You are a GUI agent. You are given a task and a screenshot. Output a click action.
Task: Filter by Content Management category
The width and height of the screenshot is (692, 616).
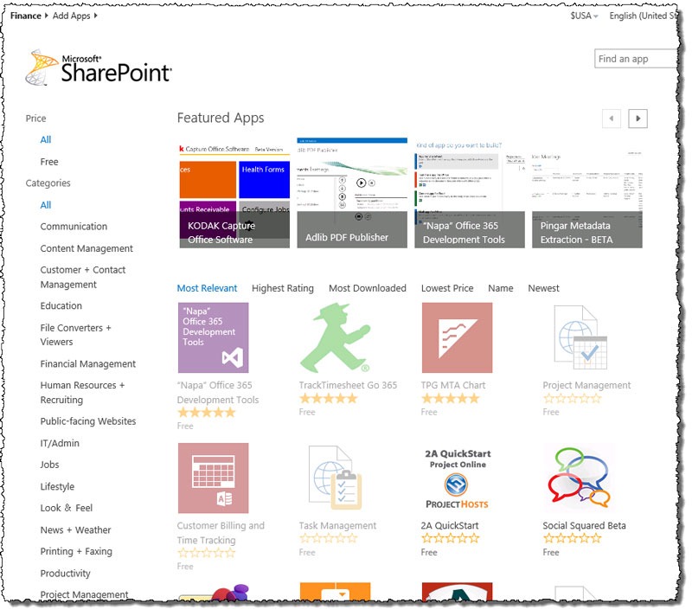[86, 248]
